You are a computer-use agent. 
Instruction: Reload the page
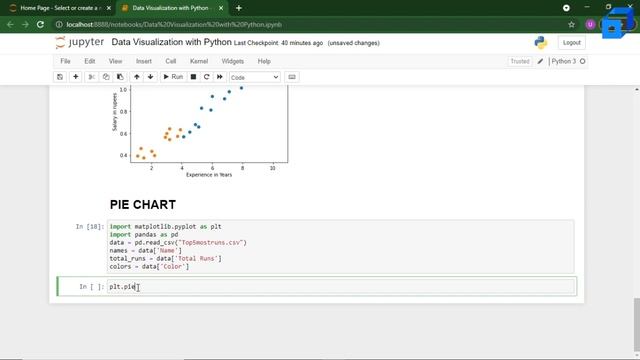click(x=40, y=24)
